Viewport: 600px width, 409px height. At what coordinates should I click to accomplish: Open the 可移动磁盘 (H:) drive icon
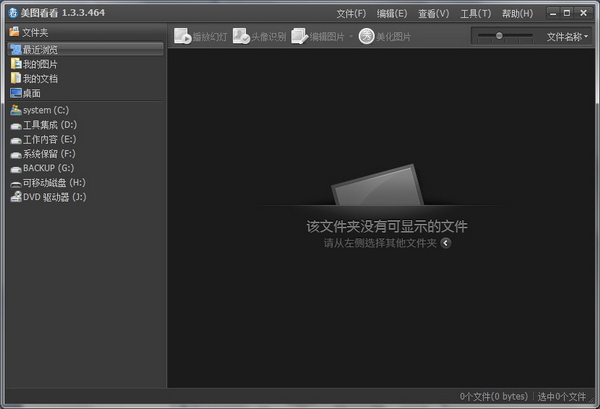coord(16,184)
